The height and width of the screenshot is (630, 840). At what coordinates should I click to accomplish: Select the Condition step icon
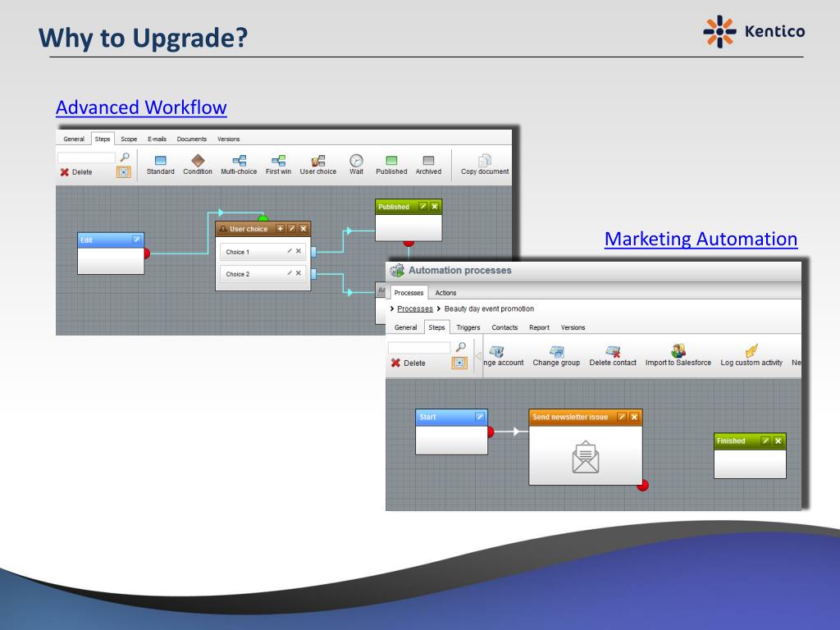(198, 160)
